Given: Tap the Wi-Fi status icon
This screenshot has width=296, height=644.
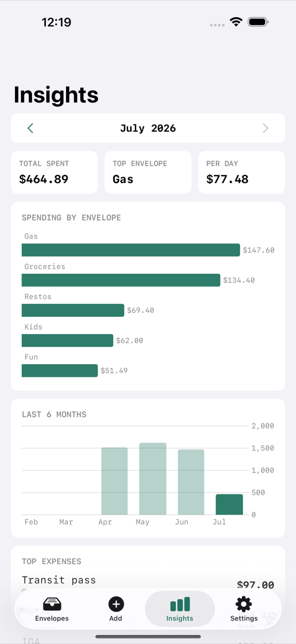Looking at the screenshot, I should click(236, 22).
